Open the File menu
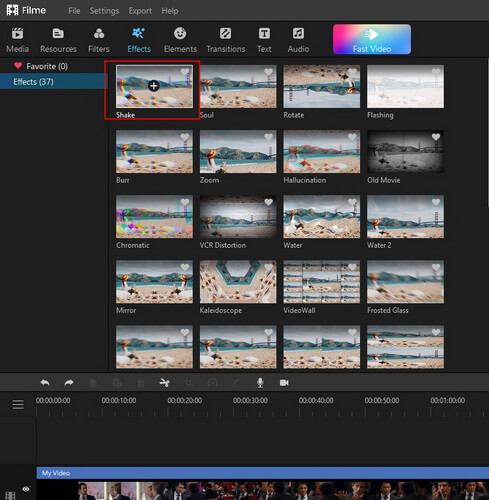Screen dimensions: 489x500 pyautogui.click(x=74, y=11)
